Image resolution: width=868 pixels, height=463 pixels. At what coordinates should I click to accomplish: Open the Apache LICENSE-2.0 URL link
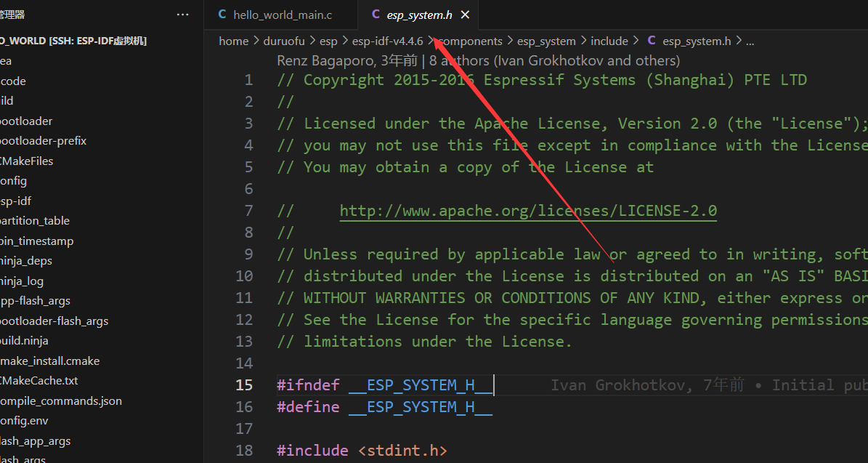point(528,211)
